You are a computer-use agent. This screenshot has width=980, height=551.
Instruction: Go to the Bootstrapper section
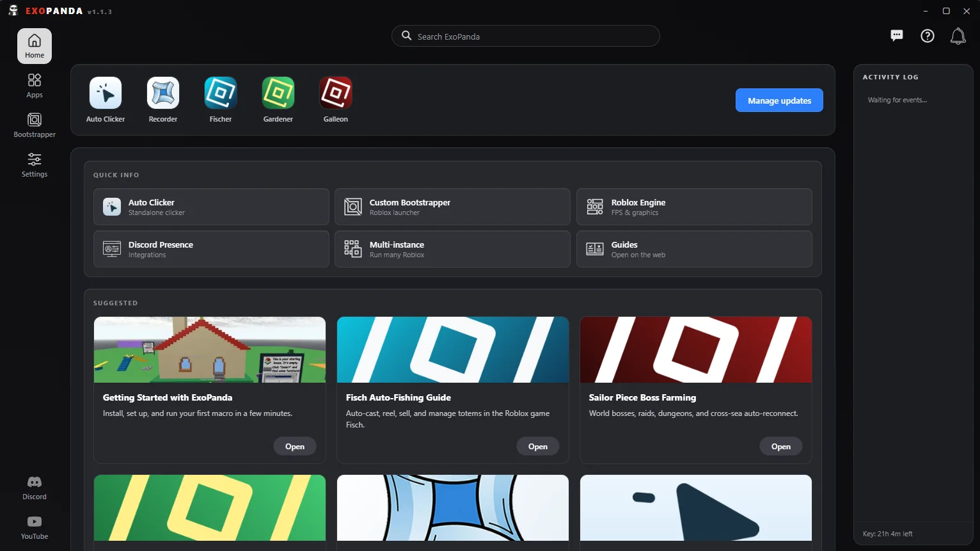(x=35, y=125)
